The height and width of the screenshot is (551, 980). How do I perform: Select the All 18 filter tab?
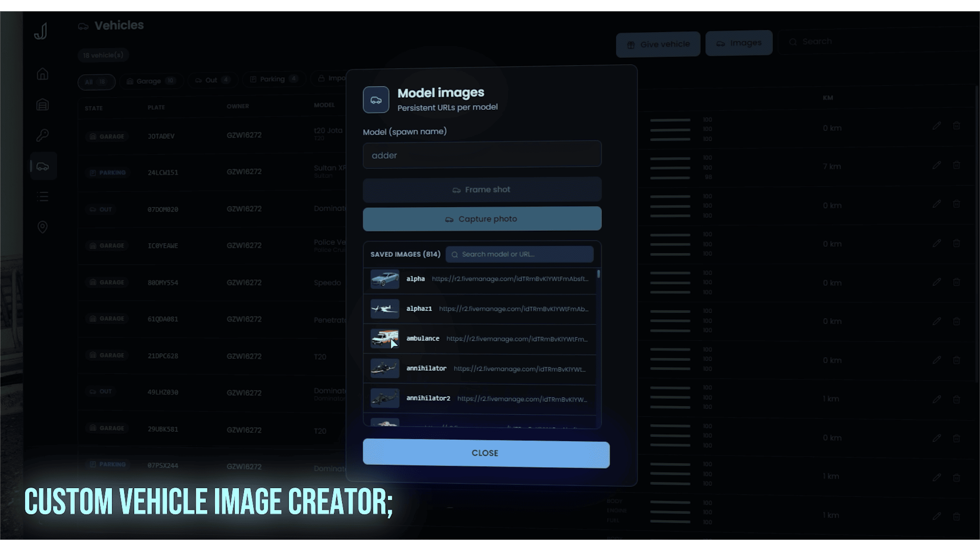(x=96, y=82)
